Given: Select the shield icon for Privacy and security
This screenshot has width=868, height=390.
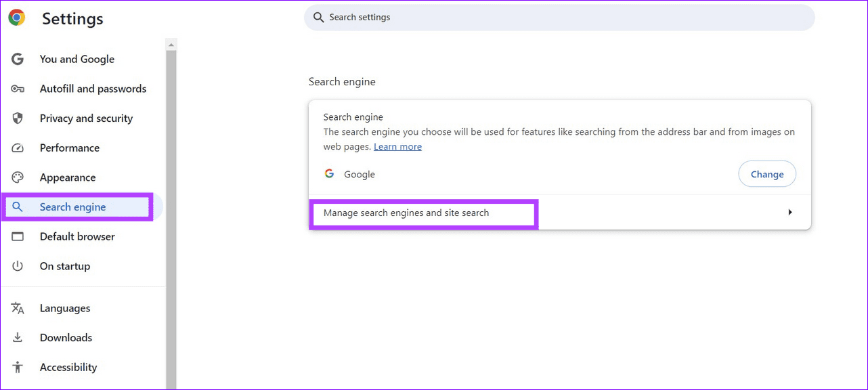Looking at the screenshot, I should 18,118.
